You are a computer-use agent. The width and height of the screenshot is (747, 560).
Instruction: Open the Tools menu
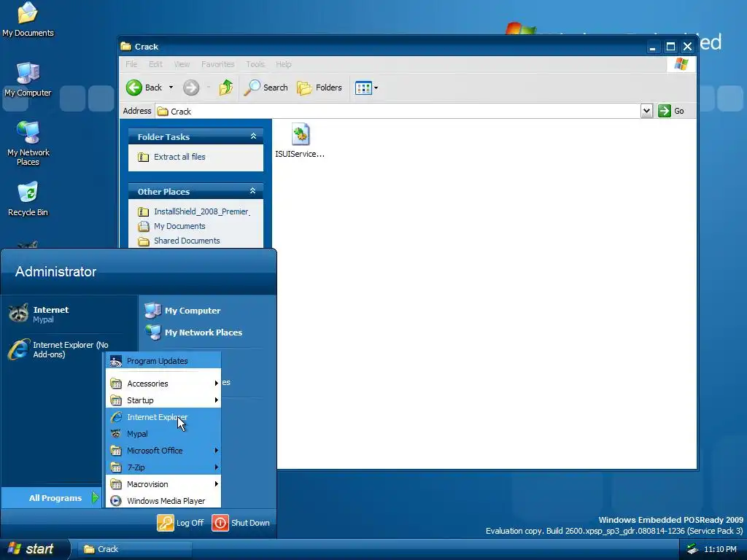(x=255, y=64)
